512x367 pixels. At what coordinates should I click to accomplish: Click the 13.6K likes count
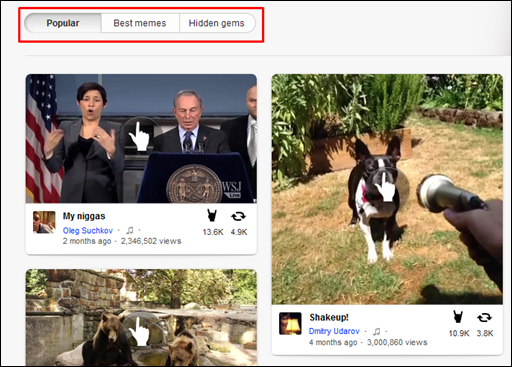[213, 232]
